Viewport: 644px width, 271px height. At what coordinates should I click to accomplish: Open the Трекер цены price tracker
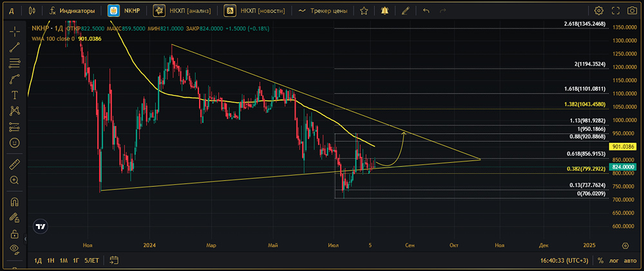[323, 11]
